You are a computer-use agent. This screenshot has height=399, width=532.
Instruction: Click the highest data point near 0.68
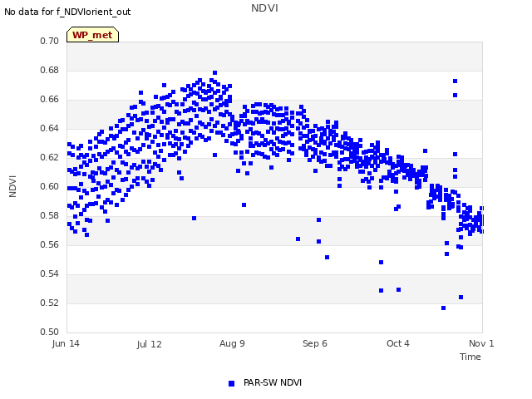(x=214, y=73)
